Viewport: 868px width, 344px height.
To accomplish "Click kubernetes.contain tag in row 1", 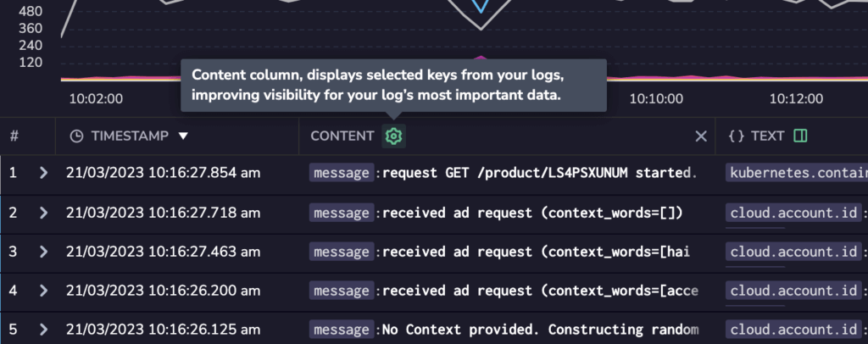I will [797, 173].
